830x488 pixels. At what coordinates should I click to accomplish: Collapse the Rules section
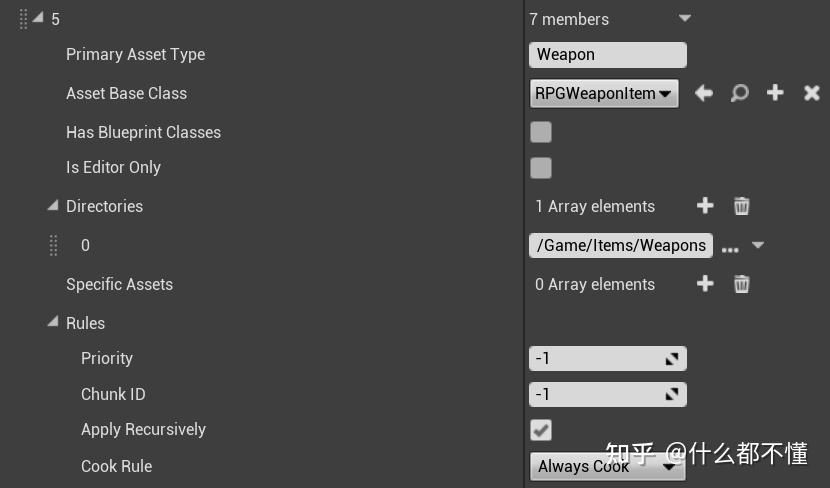point(53,323)
